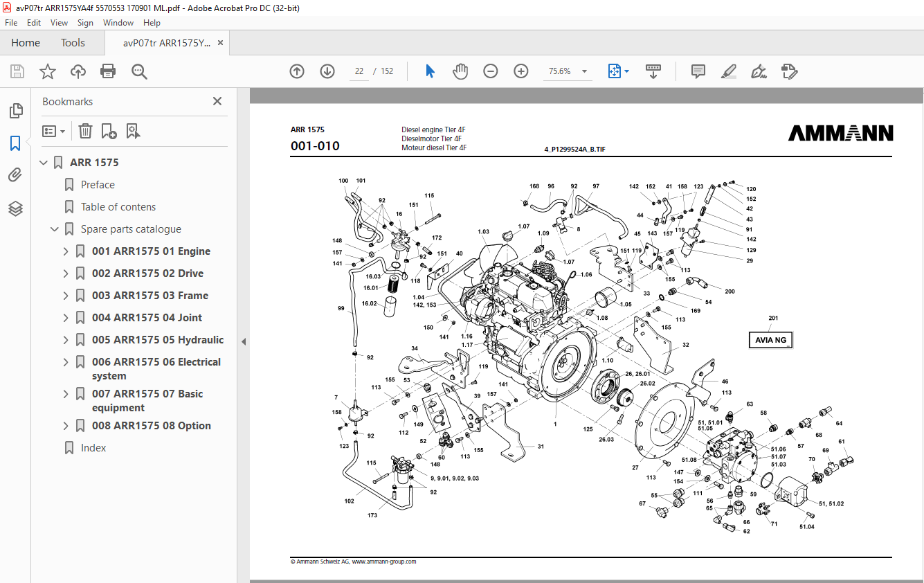This screenshot has width=924, height=583.
Task: Expand the 004 ARR1575 04 Joint bookmark
Action: [66, 318]
